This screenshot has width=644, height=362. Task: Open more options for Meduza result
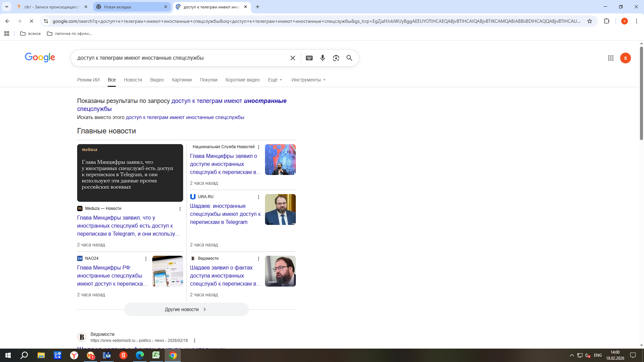[x=180, y=209]
